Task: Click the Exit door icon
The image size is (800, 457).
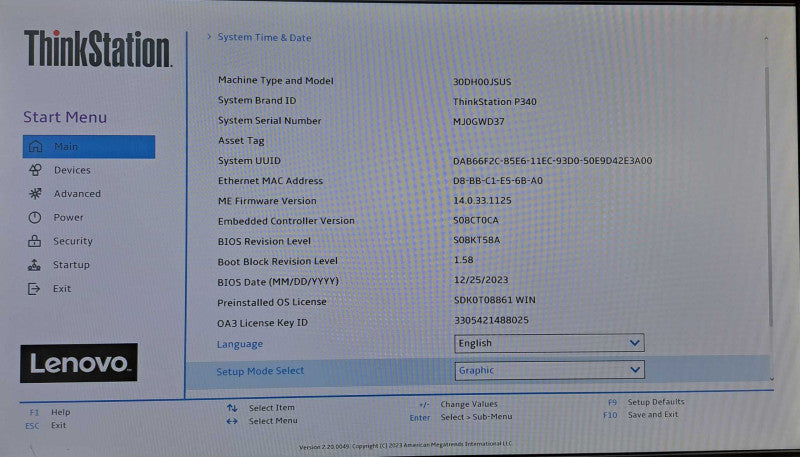Action: pyautogui.click(x=34, y=289)
